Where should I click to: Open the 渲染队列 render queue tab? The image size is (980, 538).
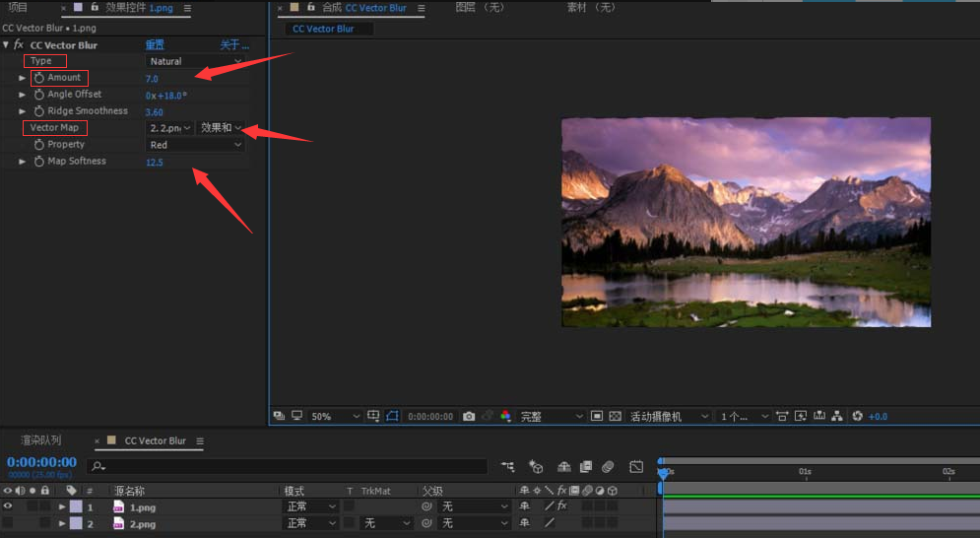point(41,440)
